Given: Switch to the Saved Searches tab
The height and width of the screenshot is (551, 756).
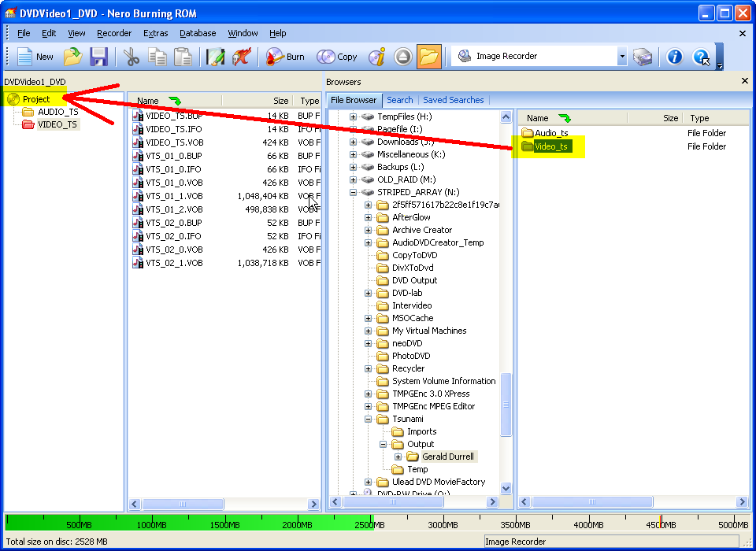Looking at the screenshot, I should point(453,100).
